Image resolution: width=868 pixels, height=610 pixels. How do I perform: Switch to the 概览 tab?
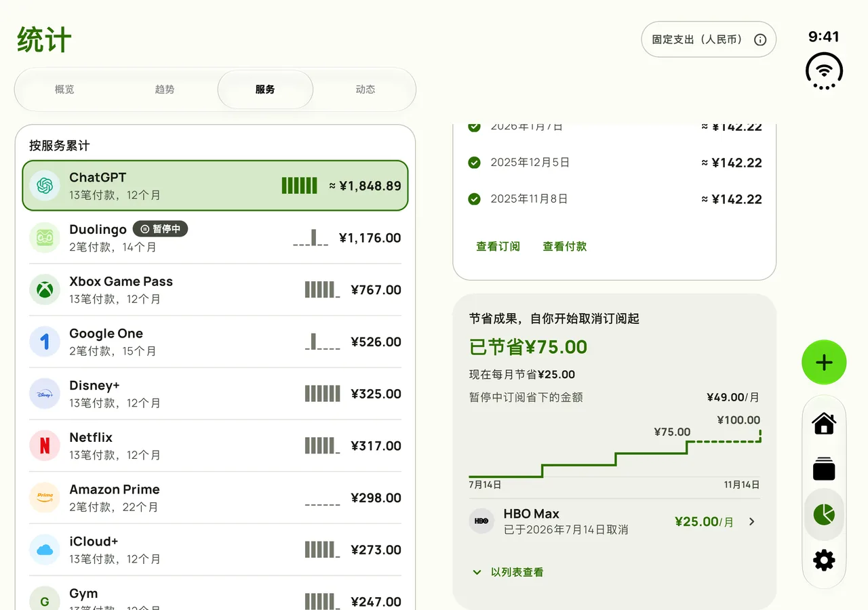[x=64, y=89]
